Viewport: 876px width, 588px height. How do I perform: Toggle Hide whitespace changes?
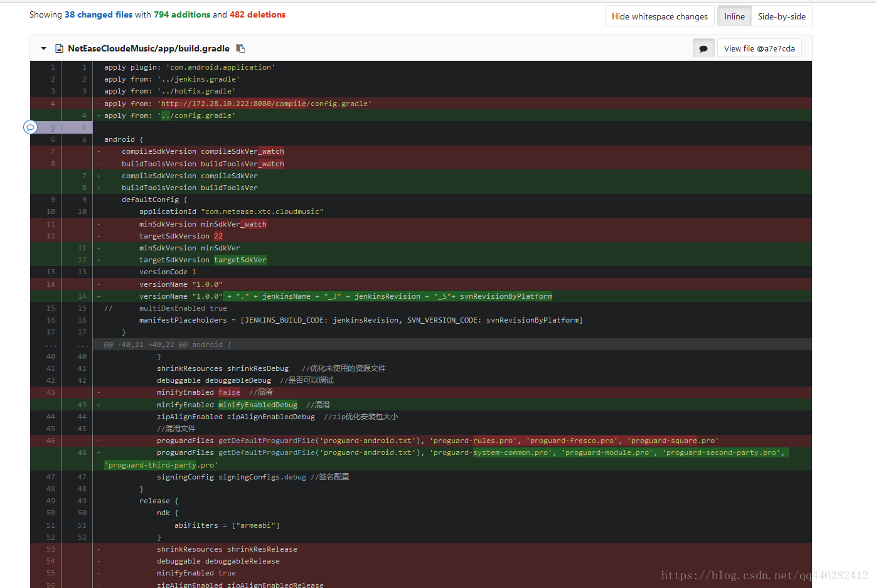pyautogui.click(x=660, y=16)
